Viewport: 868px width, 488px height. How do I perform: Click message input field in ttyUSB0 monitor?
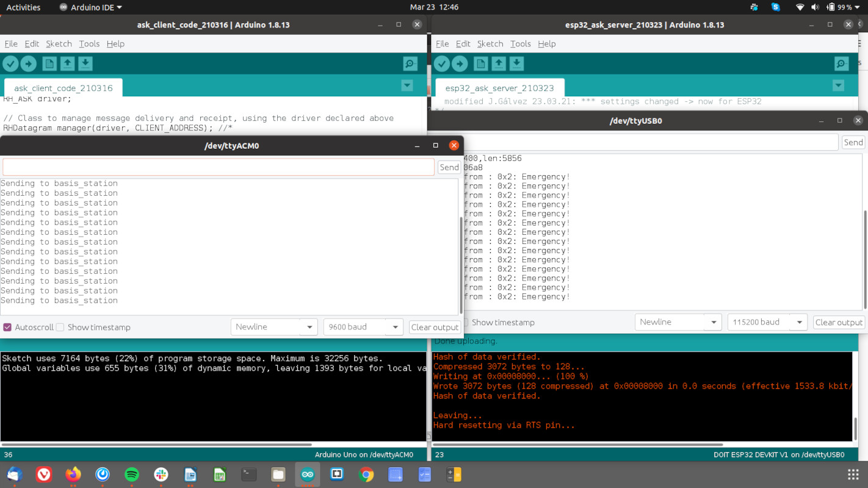(651, 142)
